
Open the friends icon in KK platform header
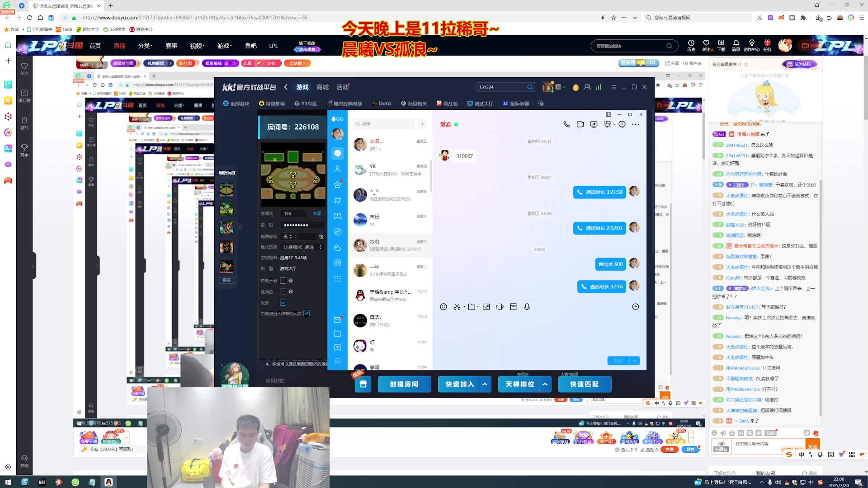tap(587, 87)
